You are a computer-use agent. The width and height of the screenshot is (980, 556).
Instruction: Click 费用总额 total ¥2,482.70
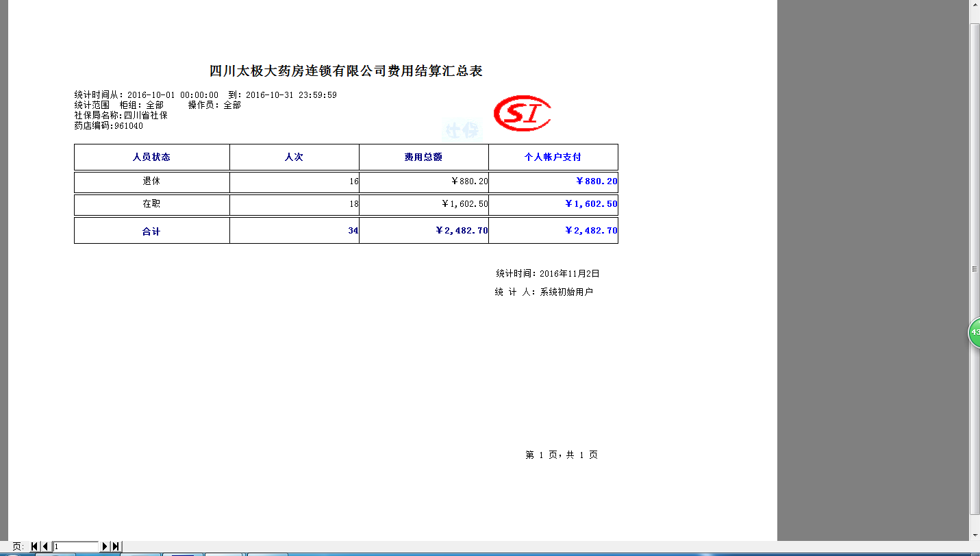click(x=462, y=231)
